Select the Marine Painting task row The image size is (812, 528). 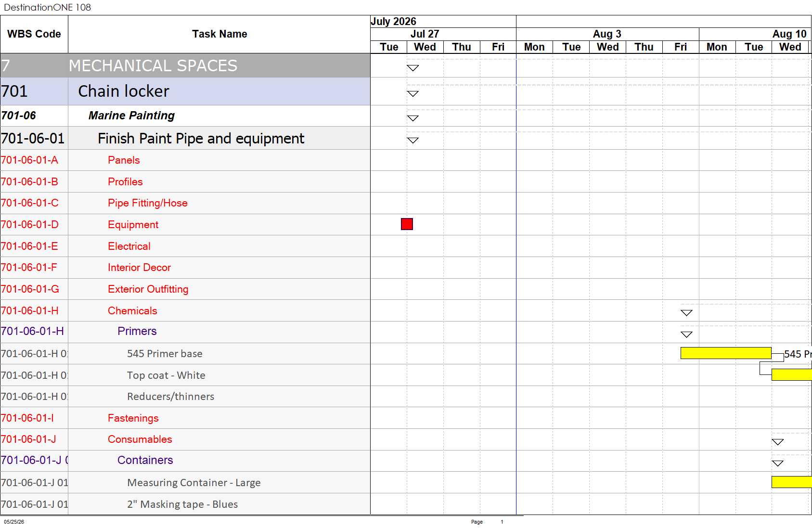click(x=185, y=116)
